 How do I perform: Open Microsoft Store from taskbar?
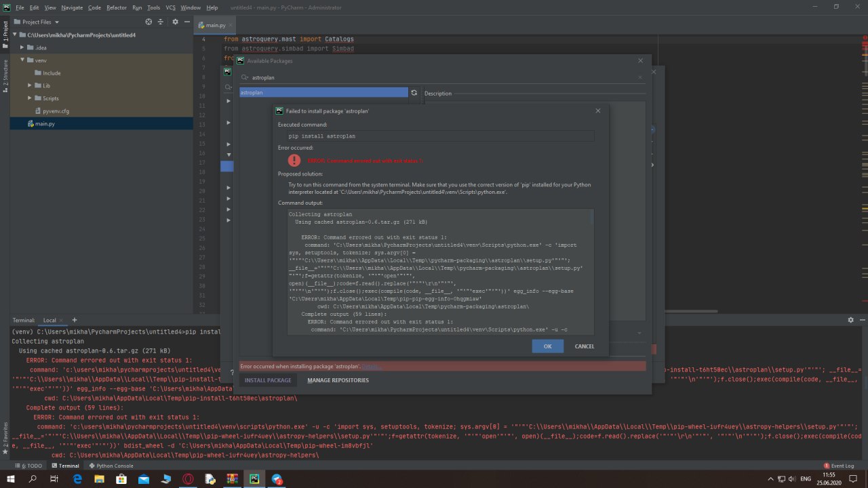click(x=121, y=479)
